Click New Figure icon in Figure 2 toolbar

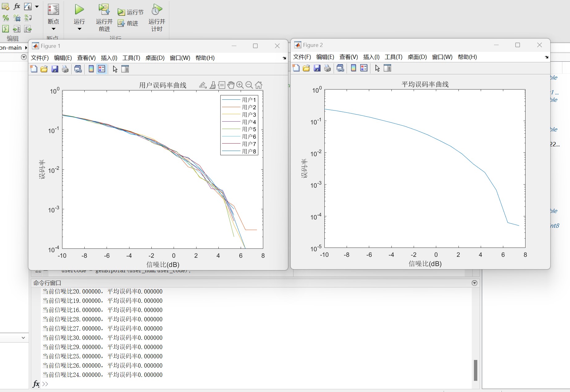coord(296,68)
